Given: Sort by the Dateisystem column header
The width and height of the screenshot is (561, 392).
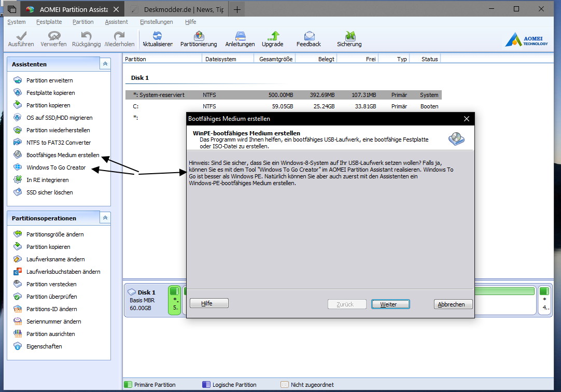Looking at the screenshot, I should [x=228, y=59].
